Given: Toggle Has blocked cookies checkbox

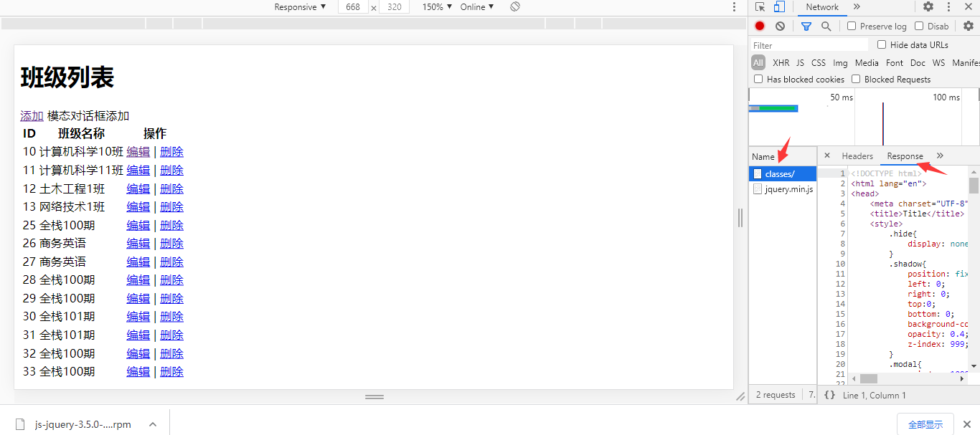Looking at the screenshot, I should tap(758, 79).
